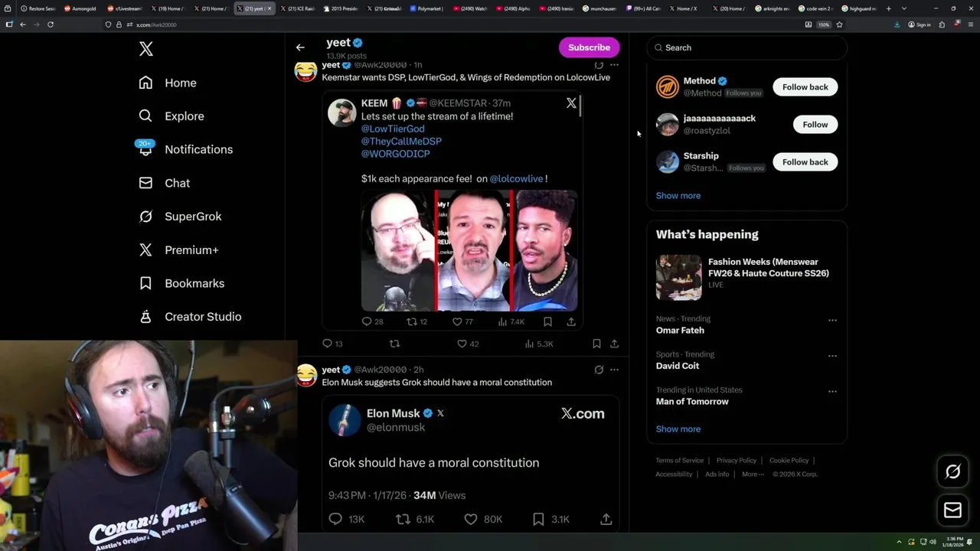
Task: Show more trending topics
Action: click(678, 429)
